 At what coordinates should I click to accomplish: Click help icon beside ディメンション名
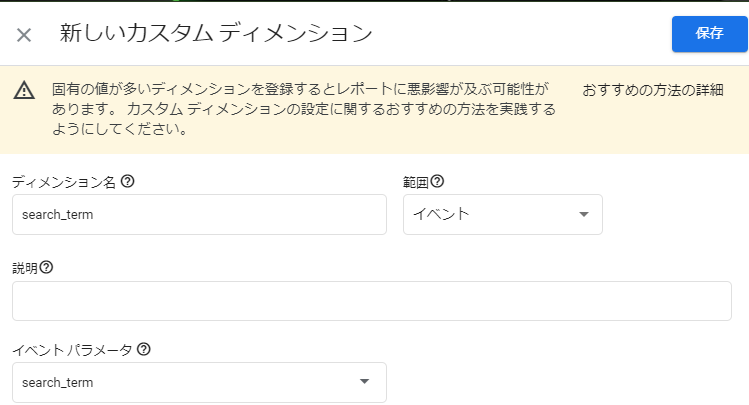(x=127, y=182)
